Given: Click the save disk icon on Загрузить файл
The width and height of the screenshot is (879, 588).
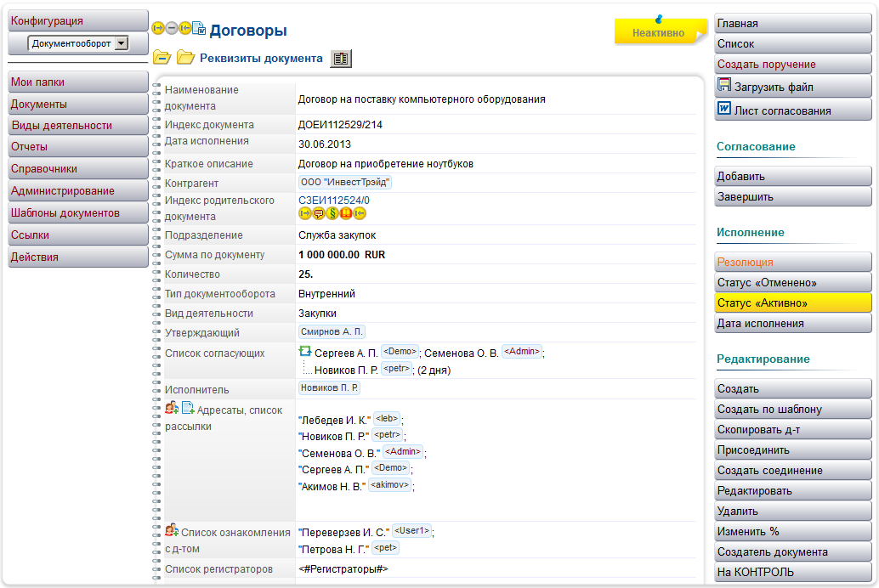Looking at the screenshot, I should [x=725, y=85].
